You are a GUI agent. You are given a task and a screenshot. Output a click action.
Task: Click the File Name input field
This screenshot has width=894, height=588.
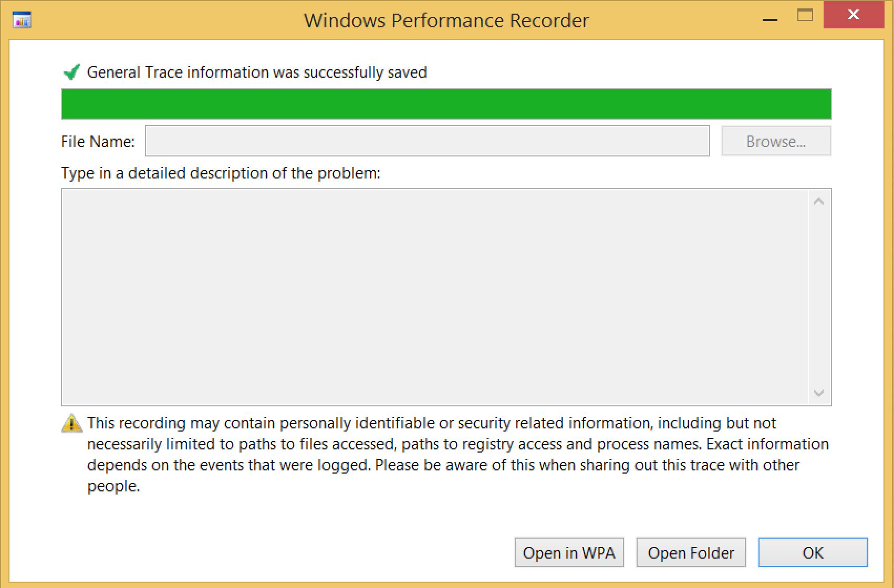pos(427,141)
